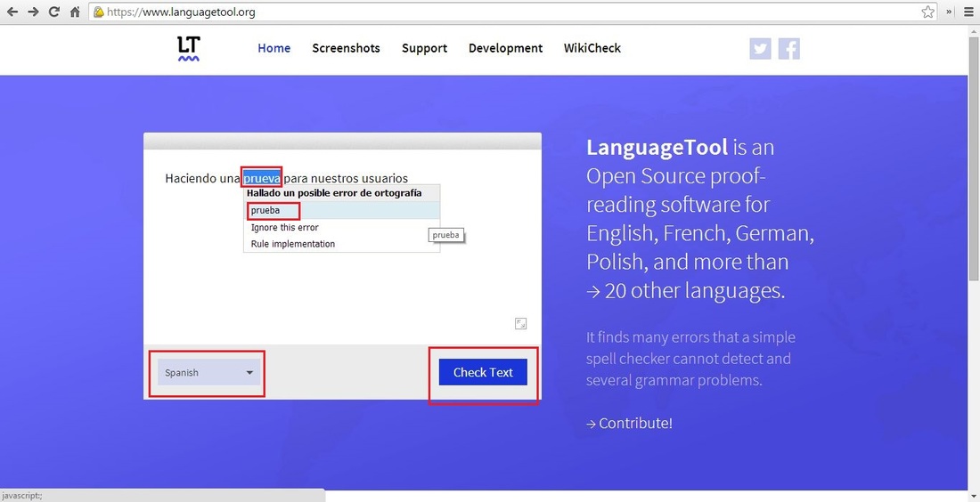
Task: Toggle fullscreen editor with the expand icon
Action: [520, 323]
